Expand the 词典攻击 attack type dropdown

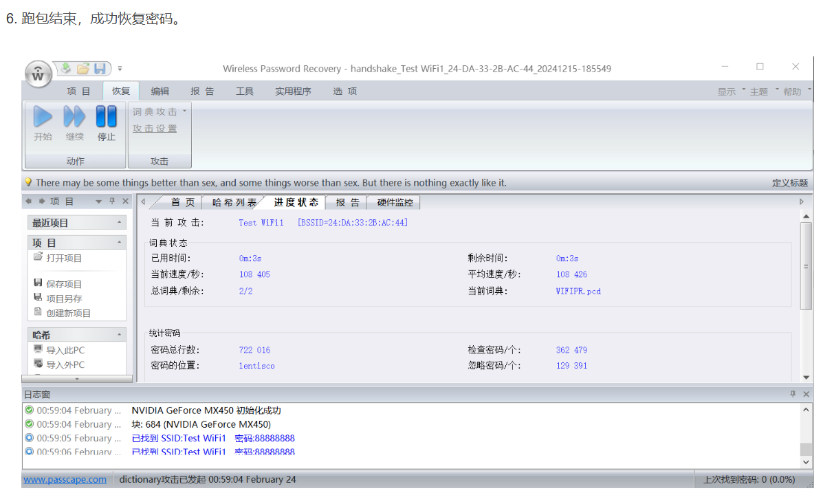[x=184, y=111]
